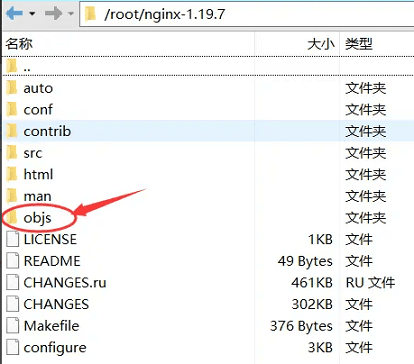Click the 文件夹 type in contrib row
Image resolution: width=414 pixels, height=364 pixels.
(366, 131)
